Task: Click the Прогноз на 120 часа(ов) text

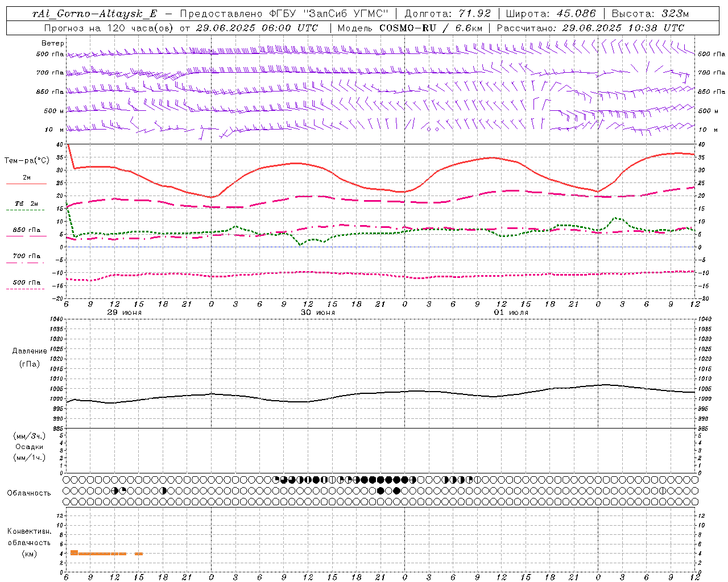Action: click(x=109, y=28)
